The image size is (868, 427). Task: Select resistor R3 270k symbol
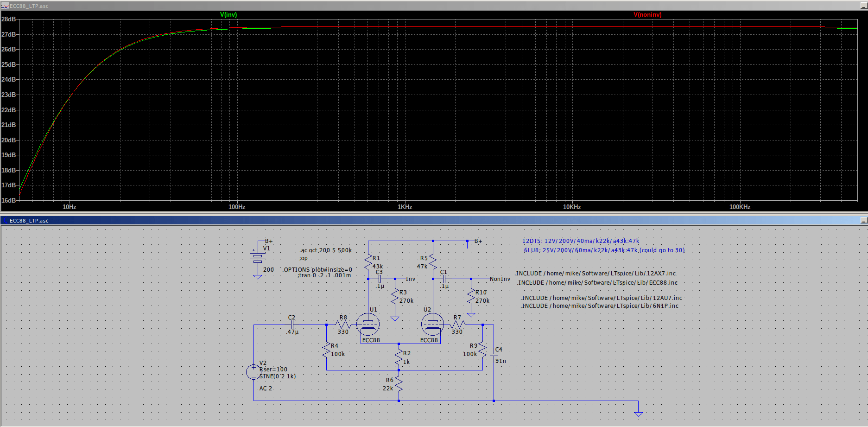pyautogui.click(x=395, y=297)
